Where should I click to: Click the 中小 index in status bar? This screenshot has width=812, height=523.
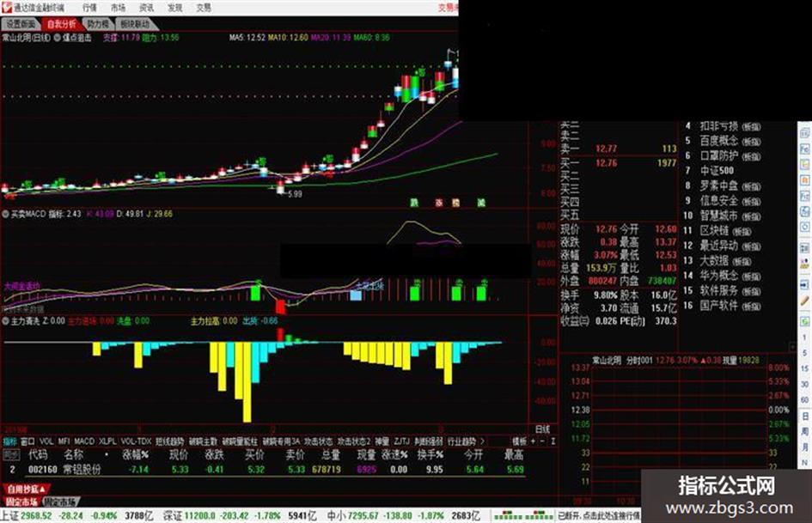[403, 516]
